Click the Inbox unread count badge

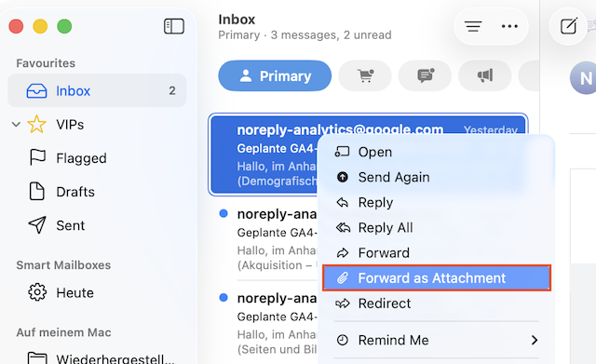[172, 91]
